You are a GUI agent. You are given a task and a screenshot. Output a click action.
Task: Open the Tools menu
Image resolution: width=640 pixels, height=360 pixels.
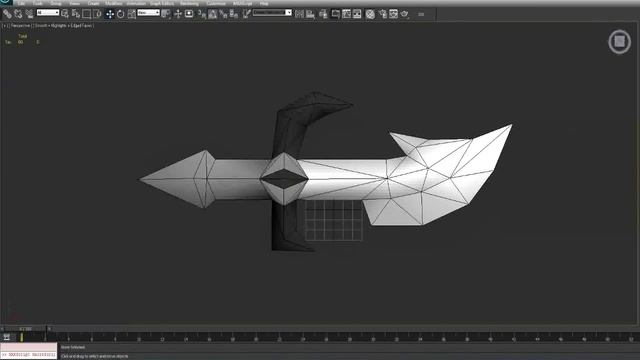tap(38, 3)
